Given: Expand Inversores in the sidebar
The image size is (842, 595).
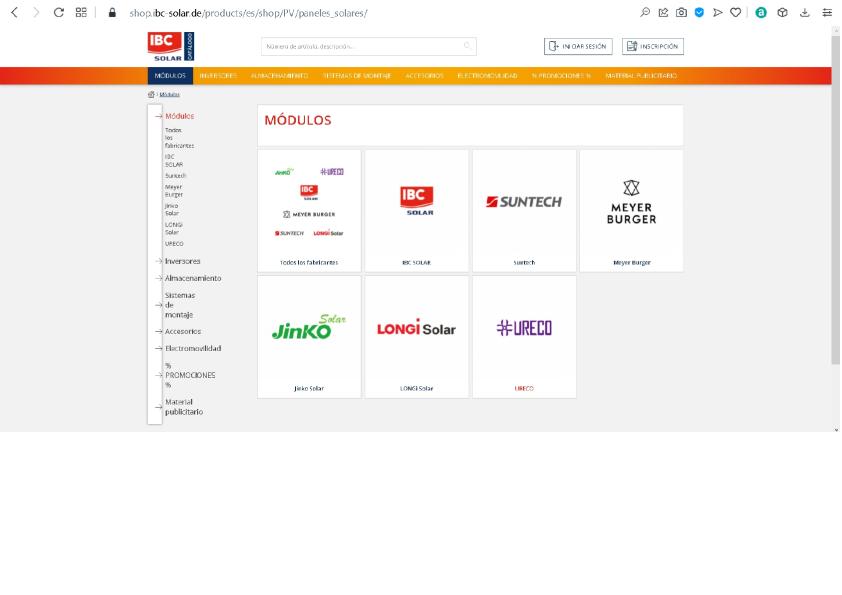Looking at the screenshot, I should pyautogui.click(x=183, y=261).
